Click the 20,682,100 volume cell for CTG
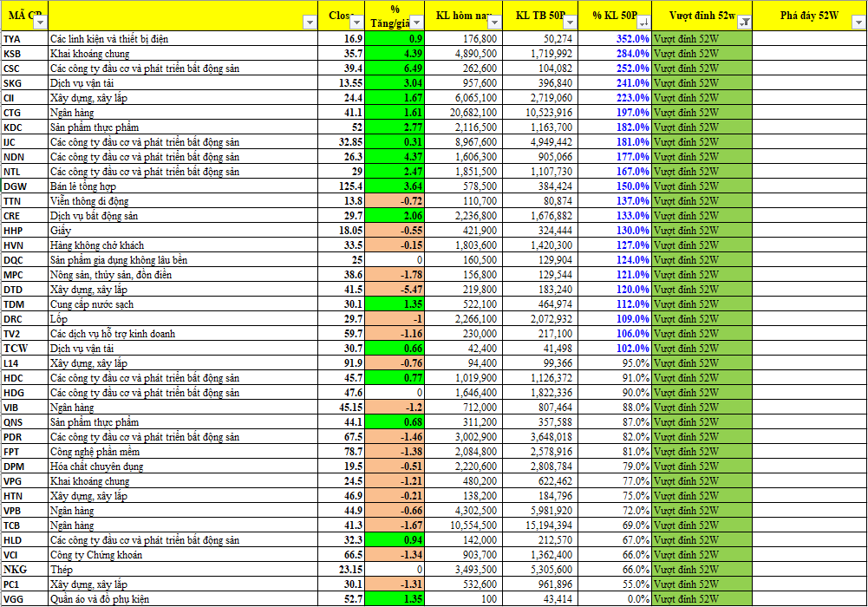The image size is (868, 607). 463,113
